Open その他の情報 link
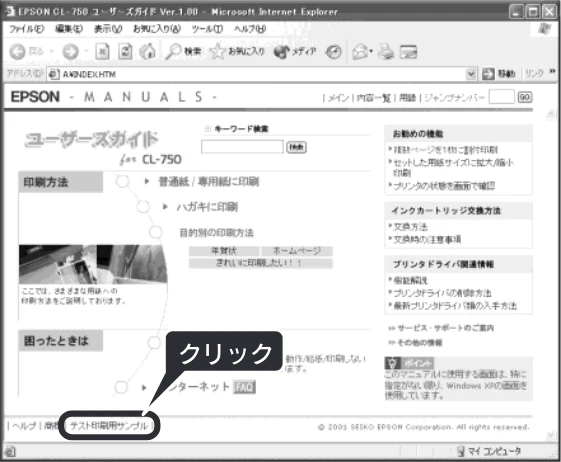Viewport: 561px width, 462px height. pyautogui.click(x=420, y=343)
